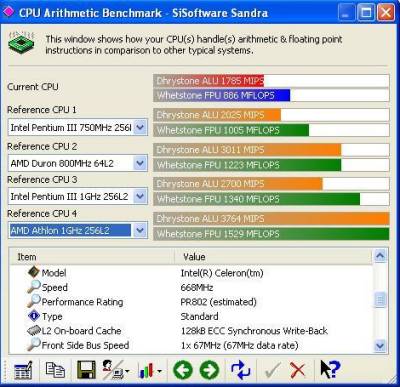The width and height of the screenshot is (400, 387).
Task: Click the Dhrystone ALU 3764 MIPS bar
Action: pyautogui.click(x=271, y=219)
